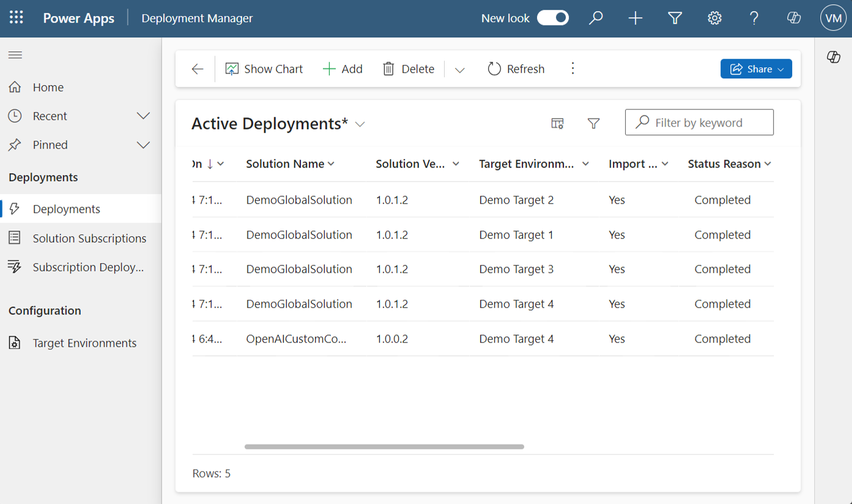The height and width of the screenshot is (504, 852).
Task: Open Copilot pane icon on right side rail
Action: pyautogui.click(x=834, y=57)
